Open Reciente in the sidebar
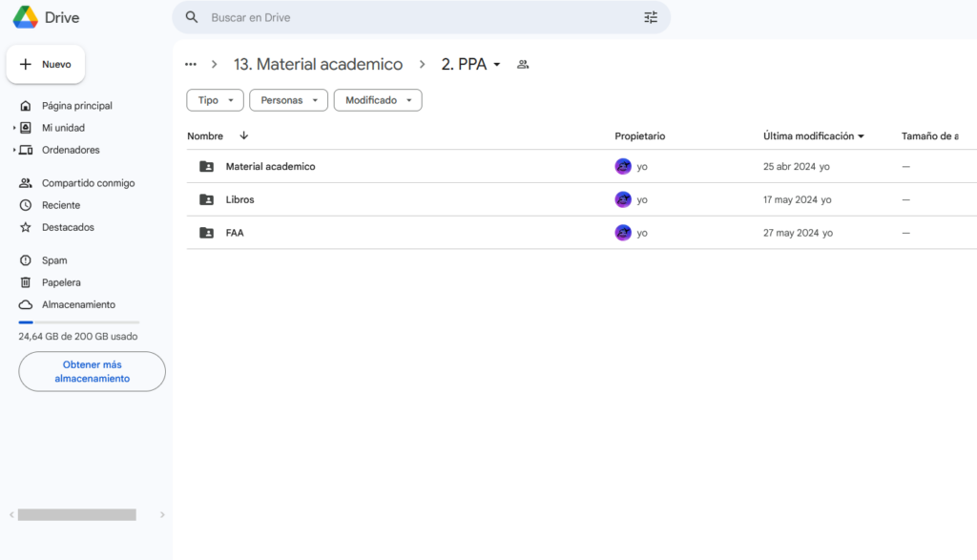Screen dimensions: 977x560 61,205
